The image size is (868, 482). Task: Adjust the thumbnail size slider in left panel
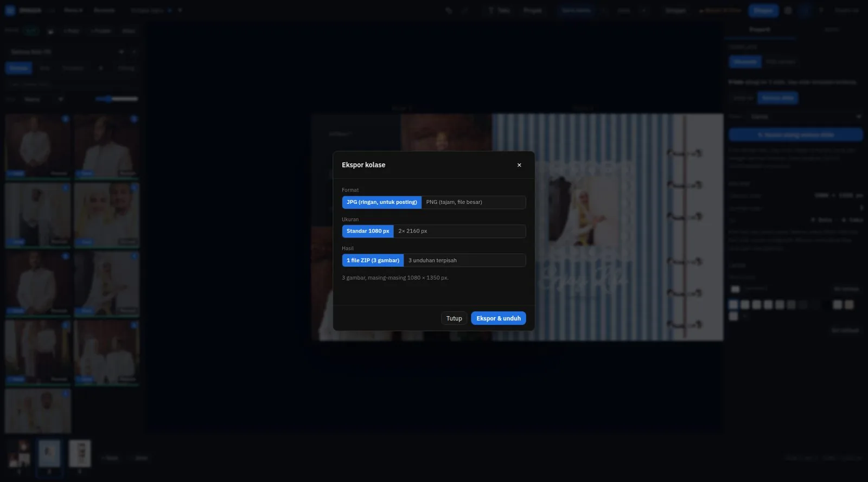click(x=117, y=99)
